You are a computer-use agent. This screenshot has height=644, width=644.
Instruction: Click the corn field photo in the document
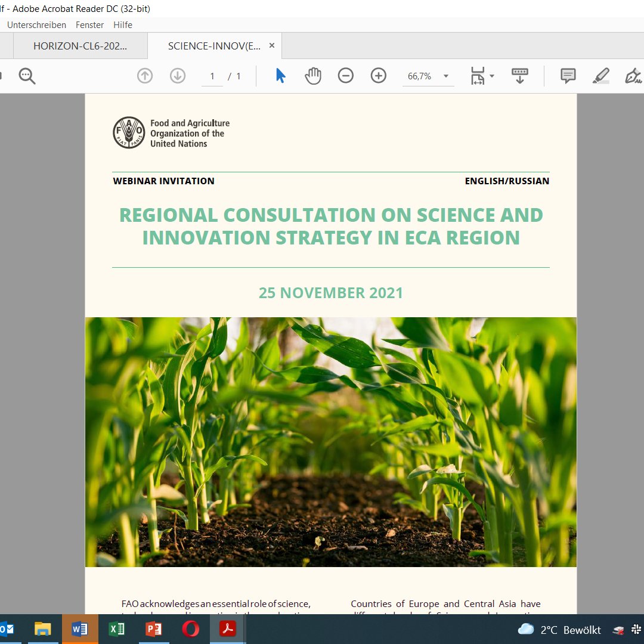point(330,442)
